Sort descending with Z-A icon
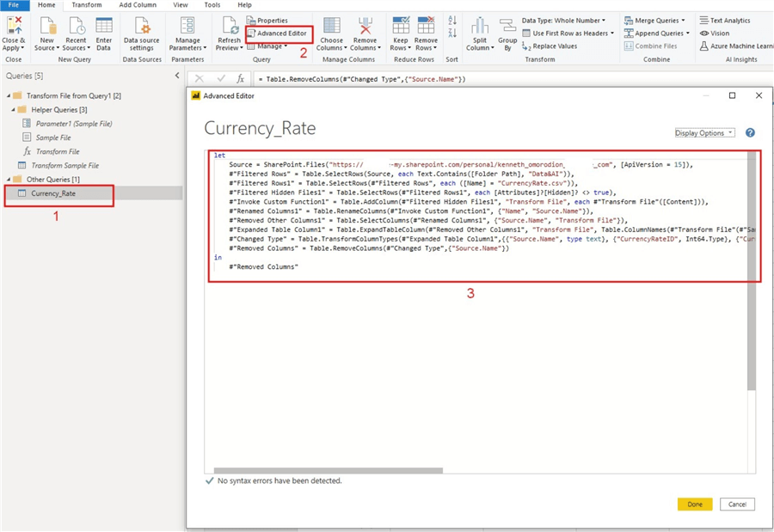The width and height of the screenshot is (774, 532). pos(452,33)
